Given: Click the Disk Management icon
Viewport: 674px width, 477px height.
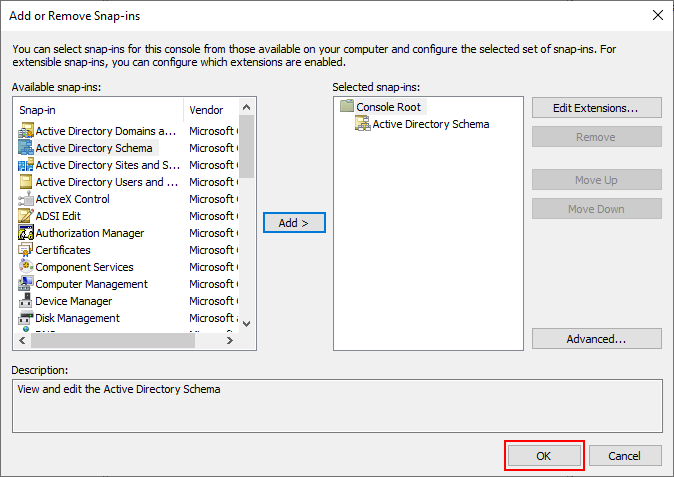Looking at the screenshot, I should 26,318.
